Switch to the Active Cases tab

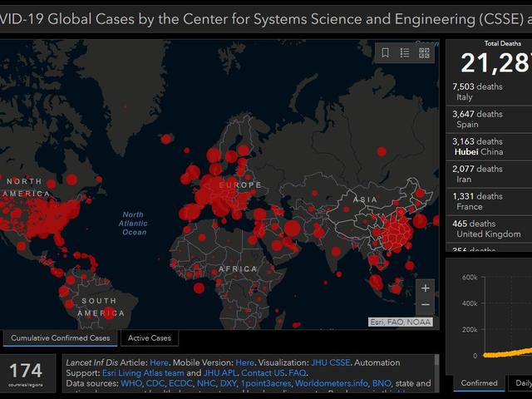click(150, 338)
